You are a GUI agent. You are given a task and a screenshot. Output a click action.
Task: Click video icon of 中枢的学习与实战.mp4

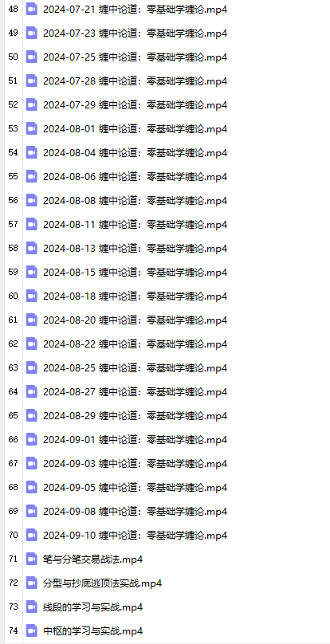[32, 630]
